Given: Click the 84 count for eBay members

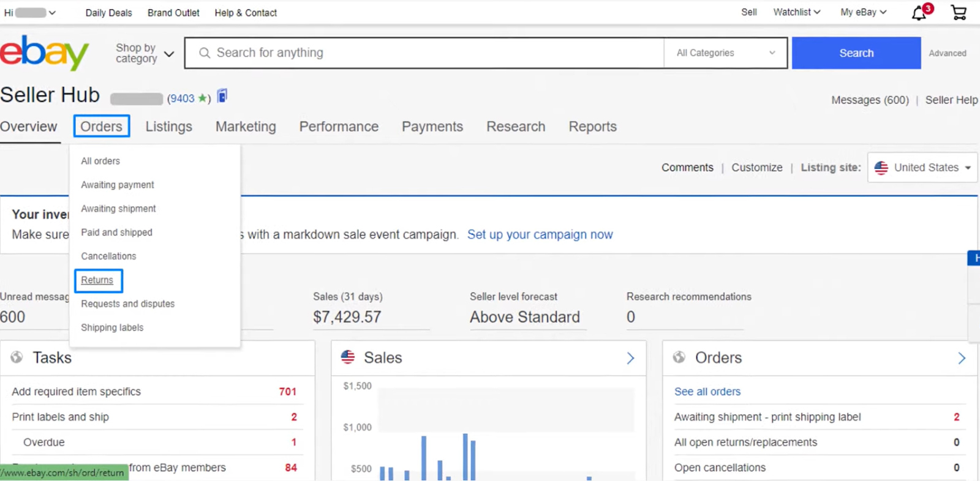Looking at the screenshot, I should click(x=291, y=468).
